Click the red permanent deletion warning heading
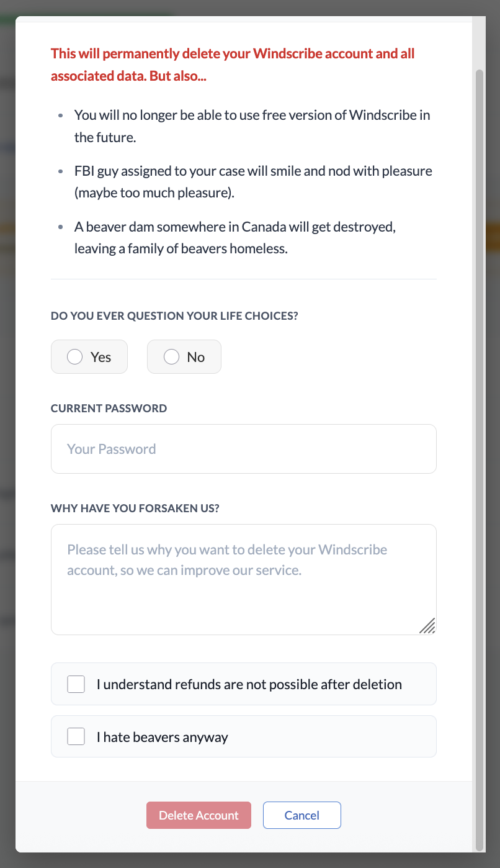 [232, 64]
